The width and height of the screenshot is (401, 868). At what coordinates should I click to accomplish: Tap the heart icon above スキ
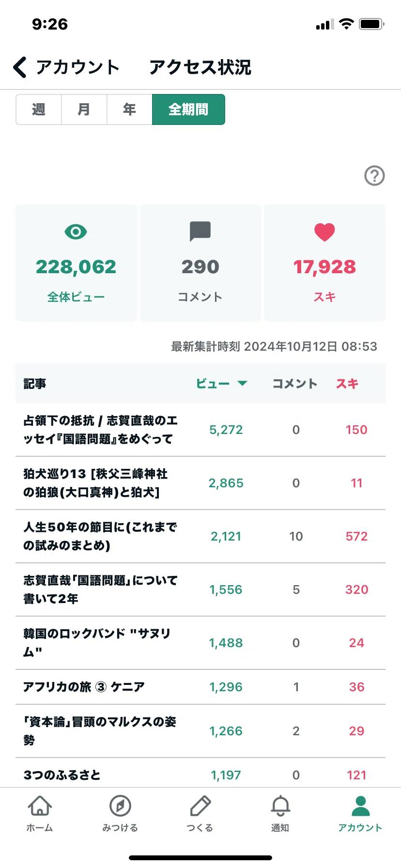coord(324,232)
